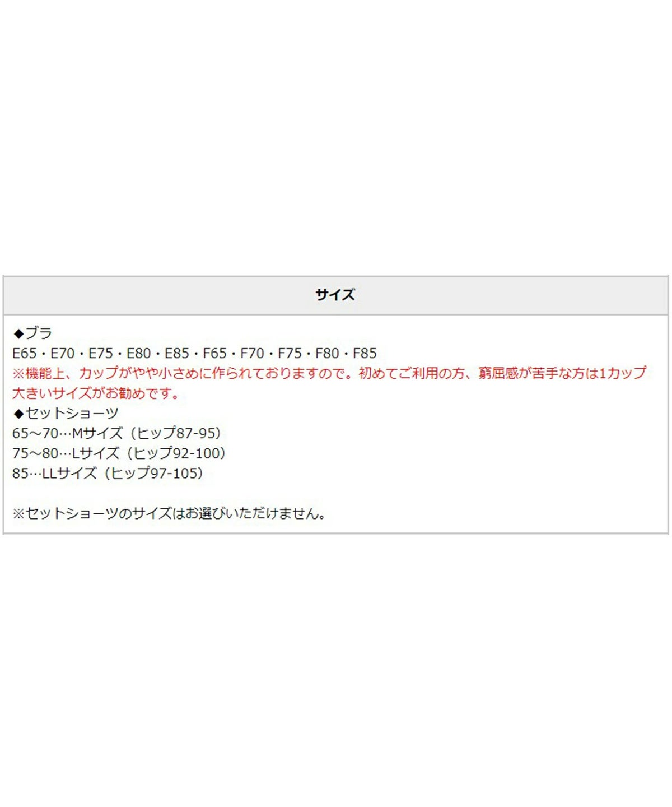
Task: Click the E75 size label
Action: pos(101,353)
